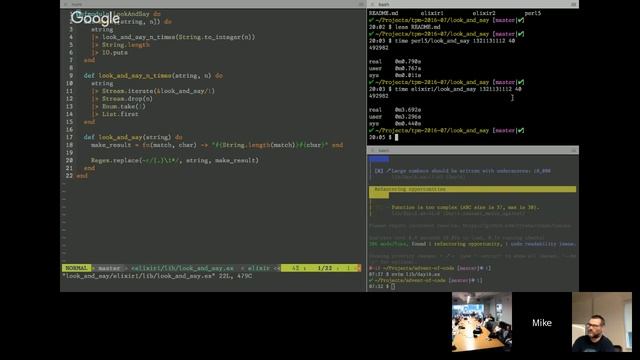
Task: Click the final end on line 22
Action: [x=82, y=176]
